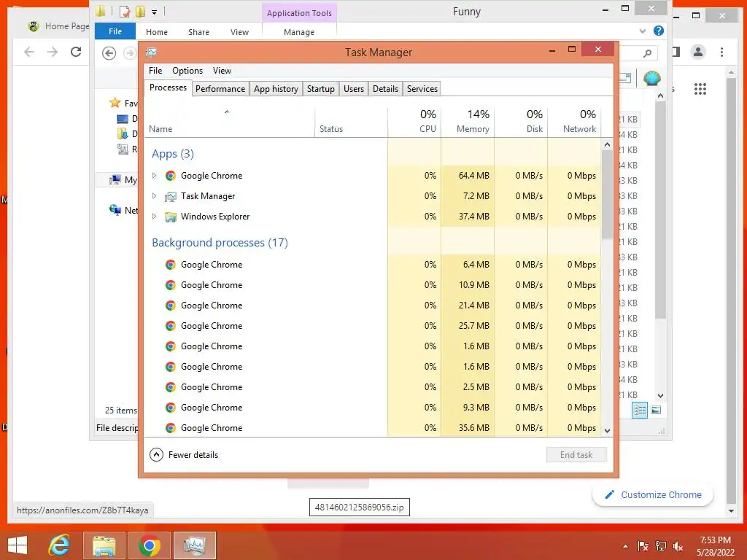
Task: Open Task Manager File menu
Action: click(x=155, y=71)
